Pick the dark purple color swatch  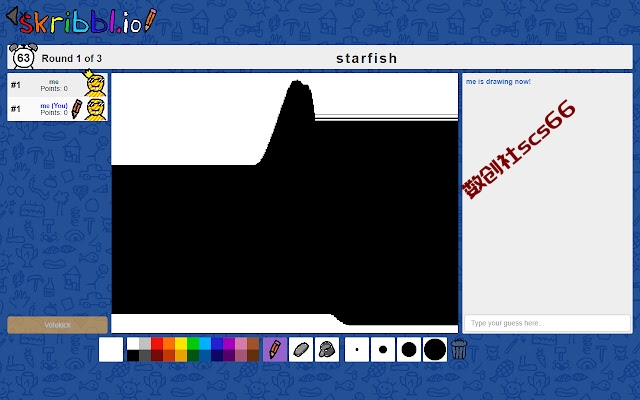(x=229, y=356)
